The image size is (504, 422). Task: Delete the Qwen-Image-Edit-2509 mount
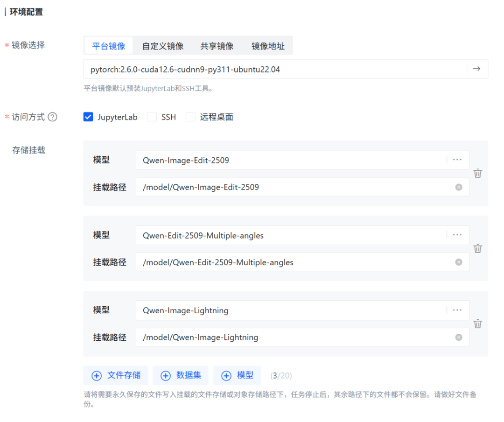(478, 173)
